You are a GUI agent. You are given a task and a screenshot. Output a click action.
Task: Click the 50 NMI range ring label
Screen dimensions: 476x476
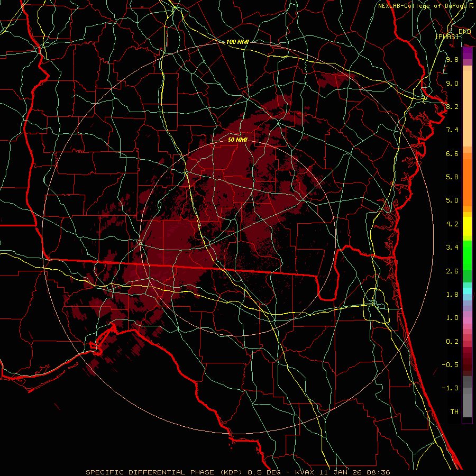[x=237, y=140]
